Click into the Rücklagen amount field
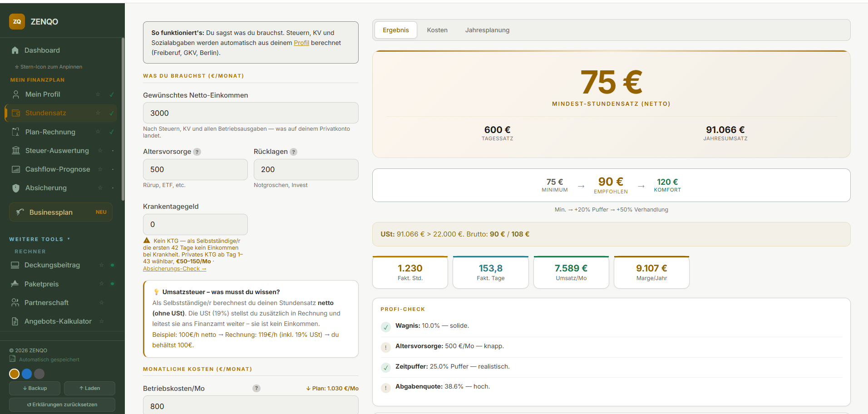Viewport: 868px width, 414px height. (306, 169)
